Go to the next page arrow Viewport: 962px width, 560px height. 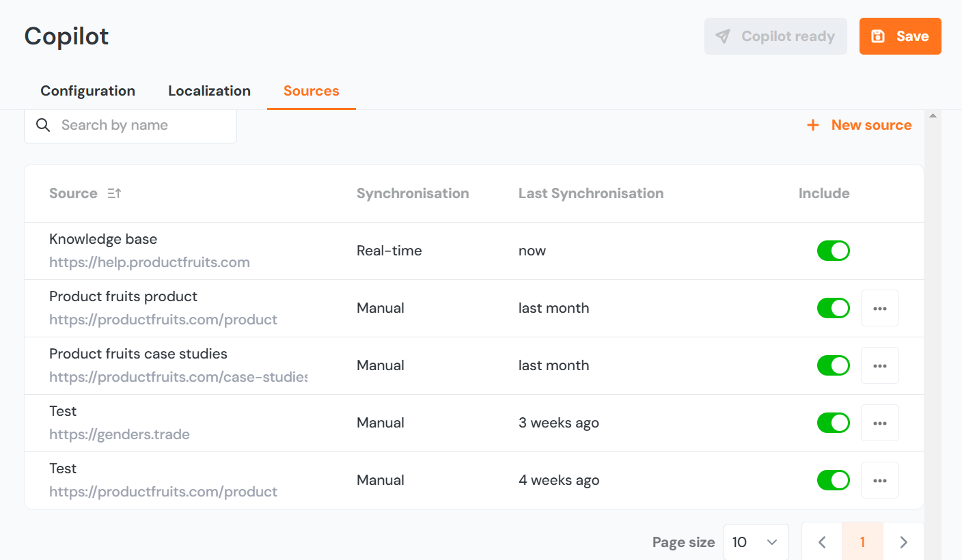pyautogui.click(x=903, y=542)
